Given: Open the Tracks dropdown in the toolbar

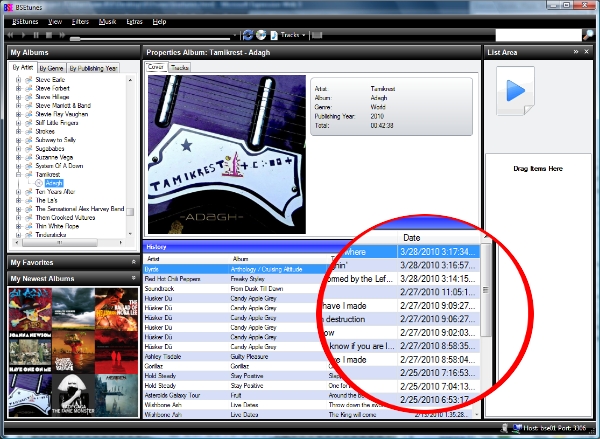Looking at the screenshot, I should (293, 35).
